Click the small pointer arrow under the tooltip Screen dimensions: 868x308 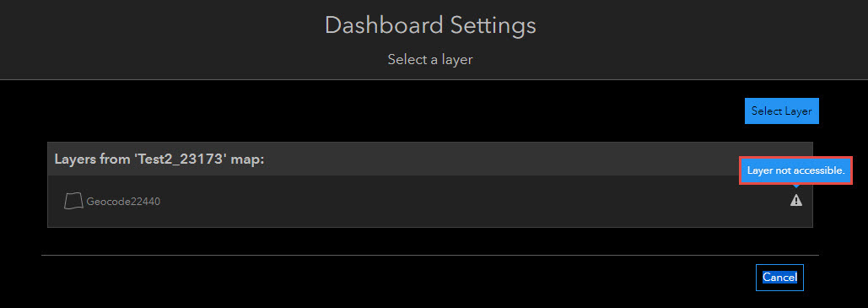796,186
